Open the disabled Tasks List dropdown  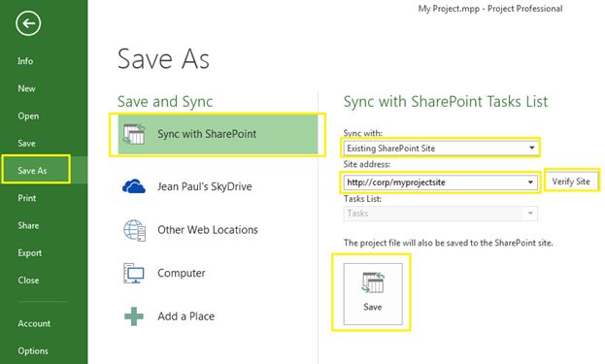pyautogui.click(x=440, y=214)
